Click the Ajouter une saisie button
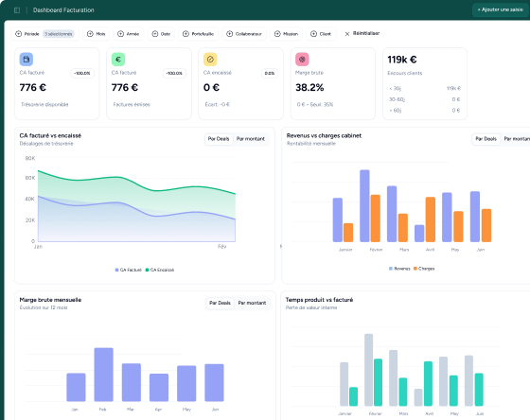530x420 pixels. pyautogui.click(x=500, y=9)
